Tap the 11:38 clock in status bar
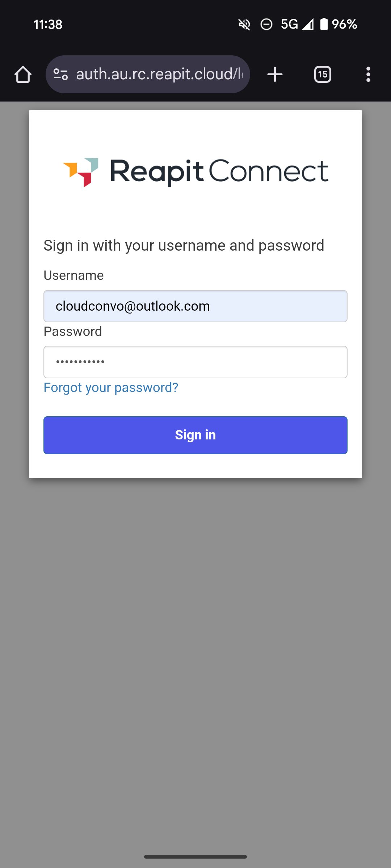The height and width of the screenshot is (868, 391). coord(48,25)
